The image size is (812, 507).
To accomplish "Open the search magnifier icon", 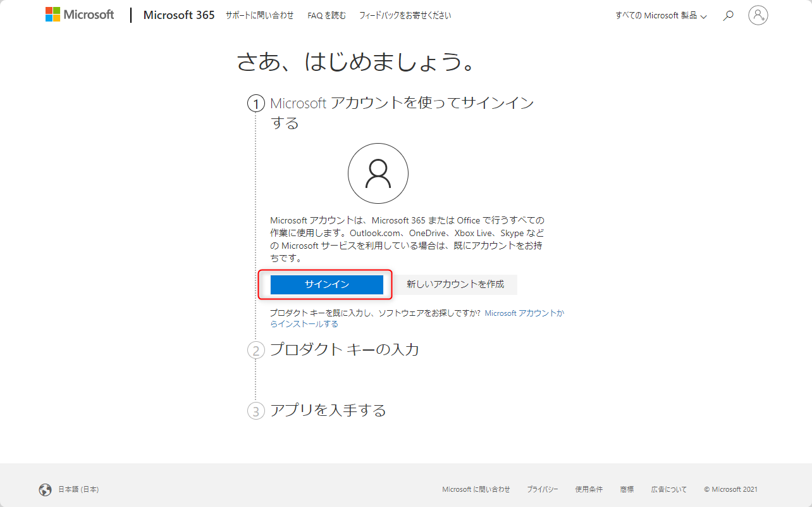I will [729, 15].
